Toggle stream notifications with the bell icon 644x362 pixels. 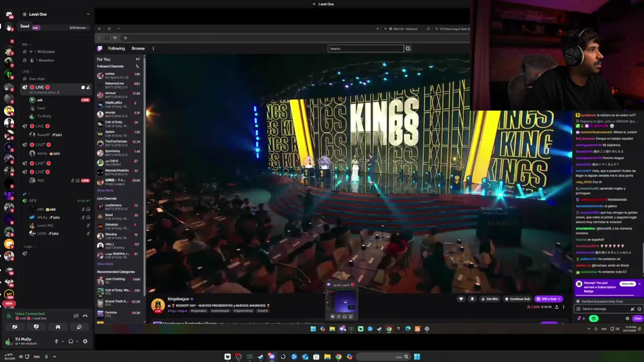472,299
